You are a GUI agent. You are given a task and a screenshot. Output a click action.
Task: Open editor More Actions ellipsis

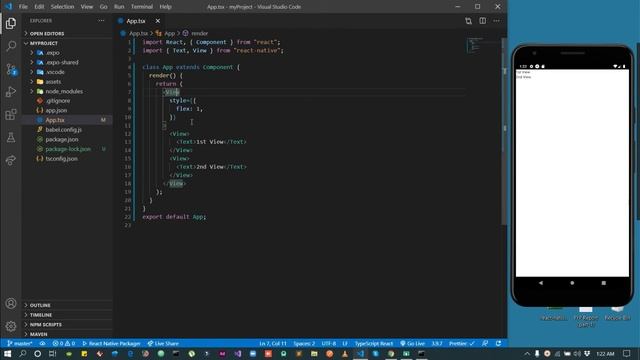(496, 21)
